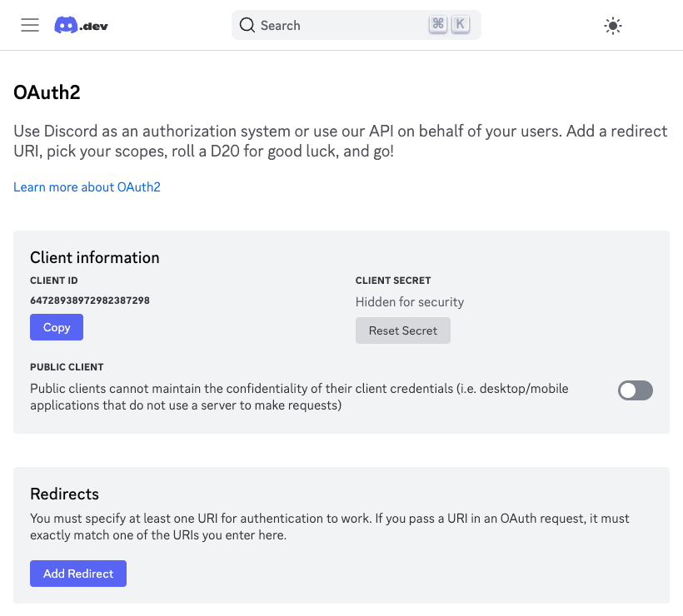Image resolution: width=683 pixels, height=616 pixels.
Task: Toggle the light theme sun icon
Action: tap(613, 26)
